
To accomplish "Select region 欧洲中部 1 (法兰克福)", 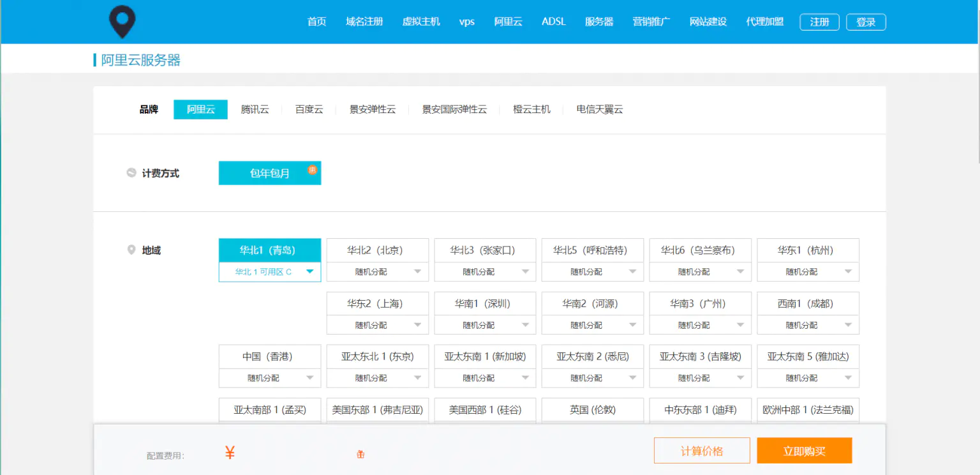I will 808,410.
